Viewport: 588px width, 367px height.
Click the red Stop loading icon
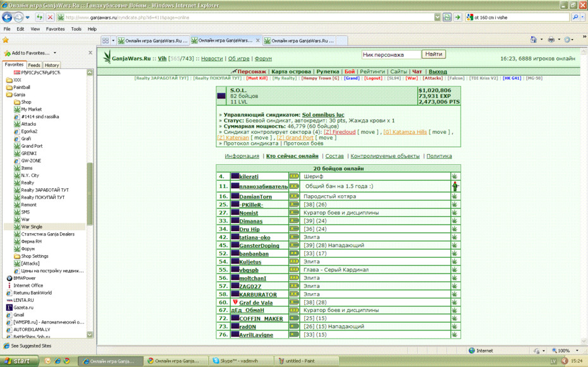50,17
